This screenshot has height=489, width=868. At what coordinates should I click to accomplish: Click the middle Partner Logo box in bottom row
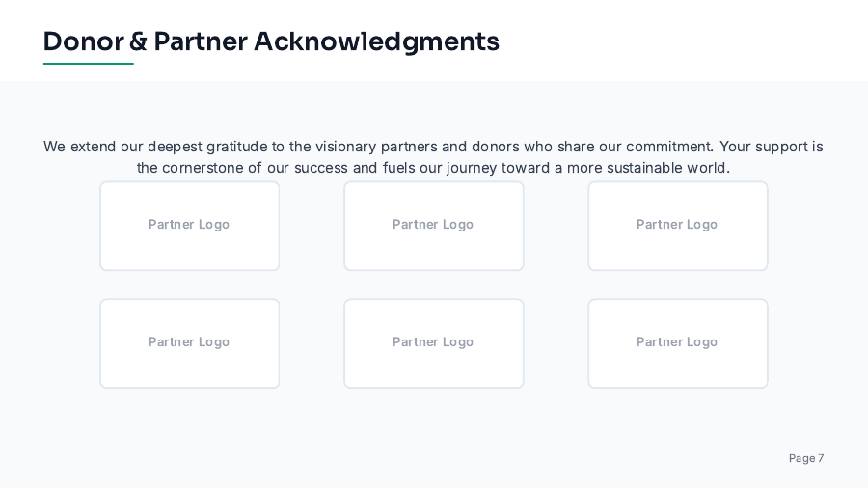point(433,343)
